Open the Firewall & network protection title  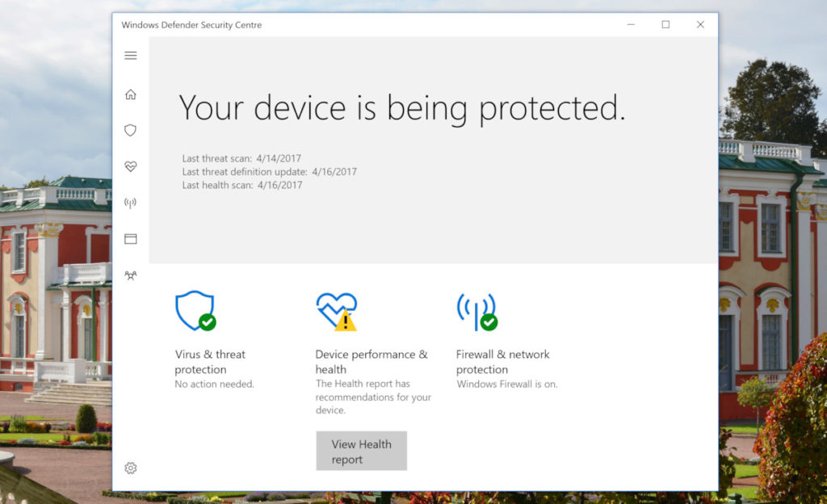click(502, 362)
